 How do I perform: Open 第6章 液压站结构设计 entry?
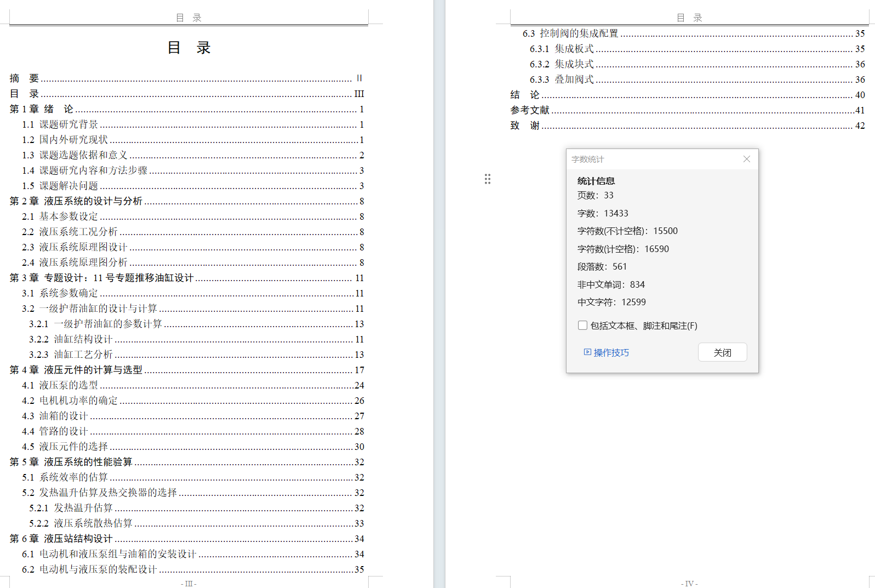point(187,539)
